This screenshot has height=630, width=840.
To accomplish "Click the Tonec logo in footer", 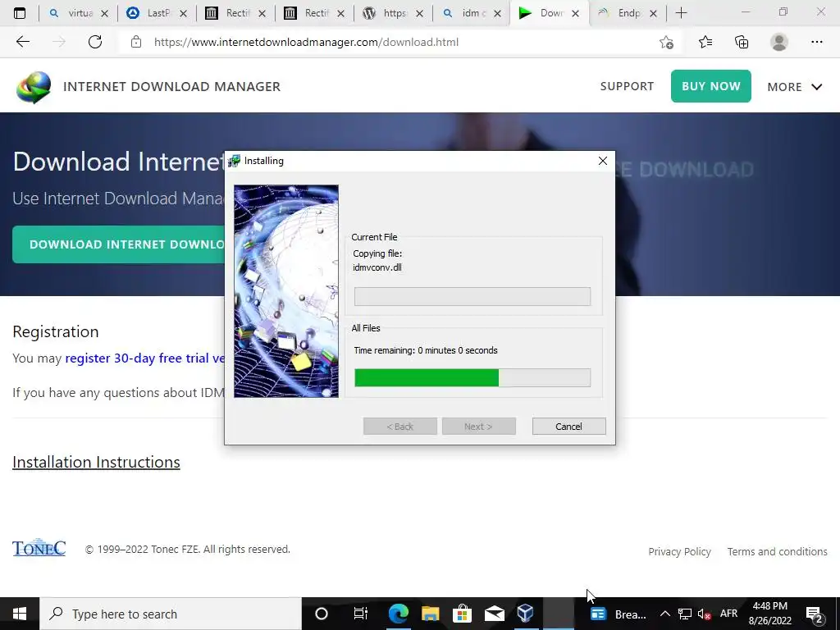I will point(39,547).
